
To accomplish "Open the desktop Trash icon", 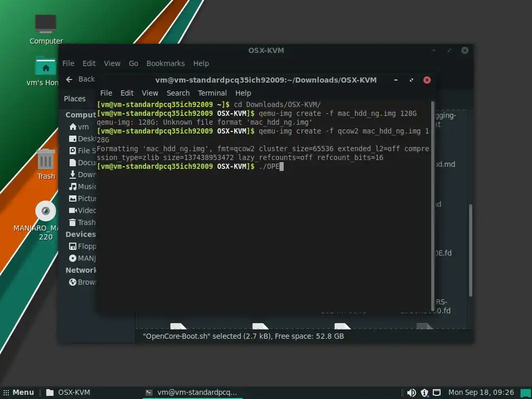I will 46,165.
